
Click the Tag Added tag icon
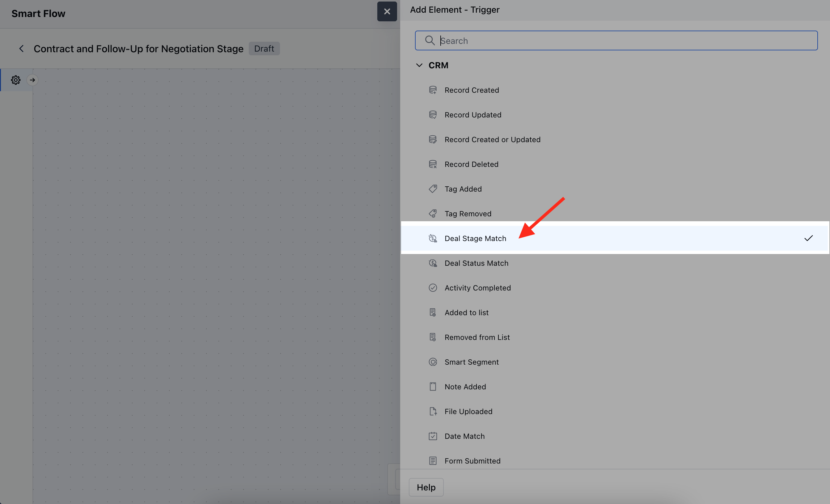[433, 189]
